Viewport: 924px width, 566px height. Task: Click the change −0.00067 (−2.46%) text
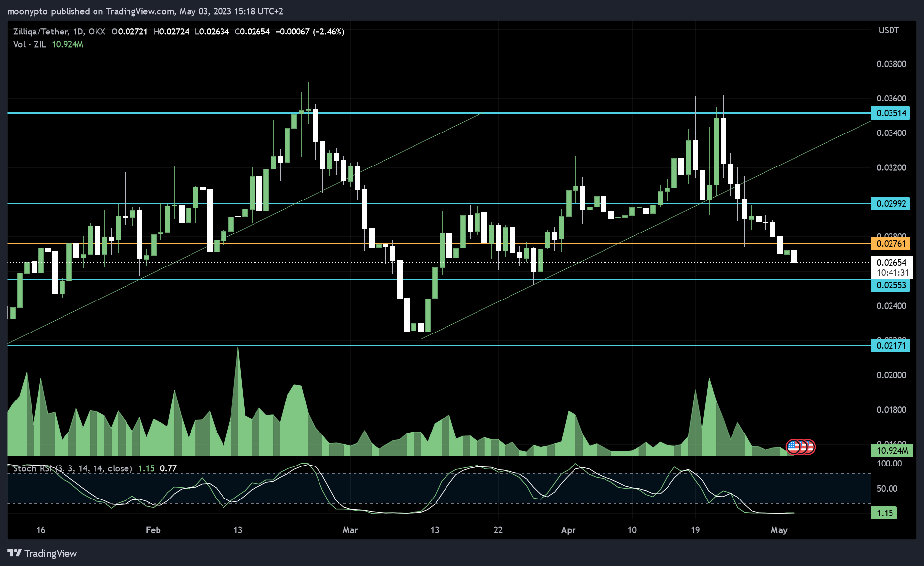point(310,32)
